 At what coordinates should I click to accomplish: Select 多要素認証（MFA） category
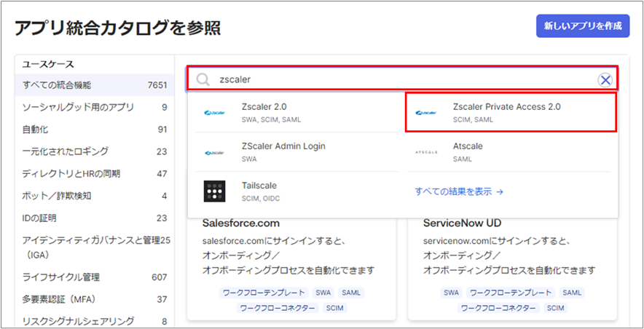[95, 299]
